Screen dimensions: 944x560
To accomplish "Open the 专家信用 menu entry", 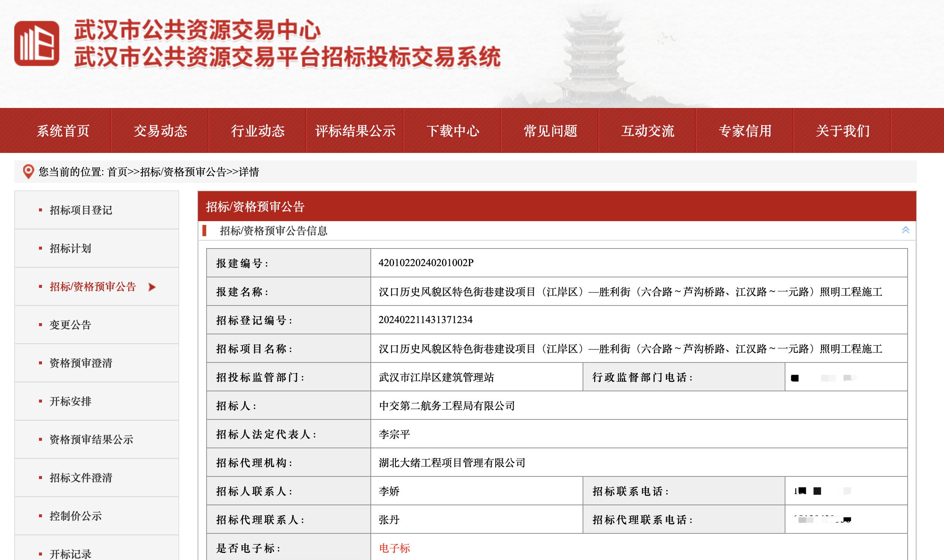I will point(745,131).
